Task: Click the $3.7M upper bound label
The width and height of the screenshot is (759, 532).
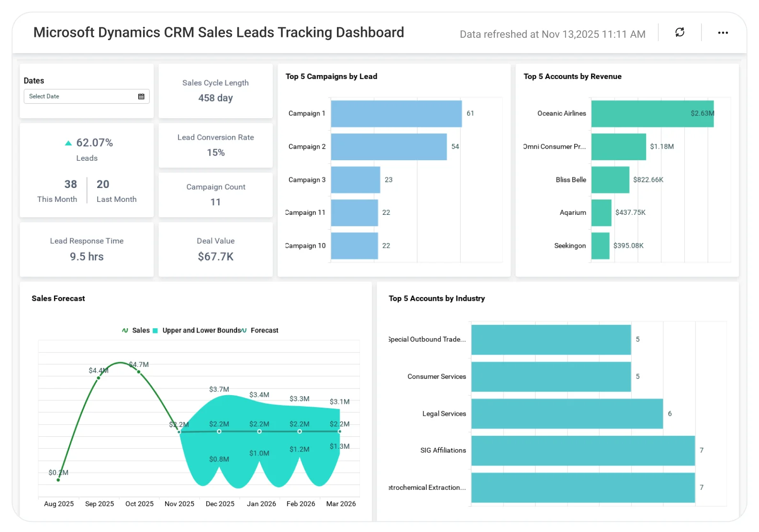Action: pos(219,389)
